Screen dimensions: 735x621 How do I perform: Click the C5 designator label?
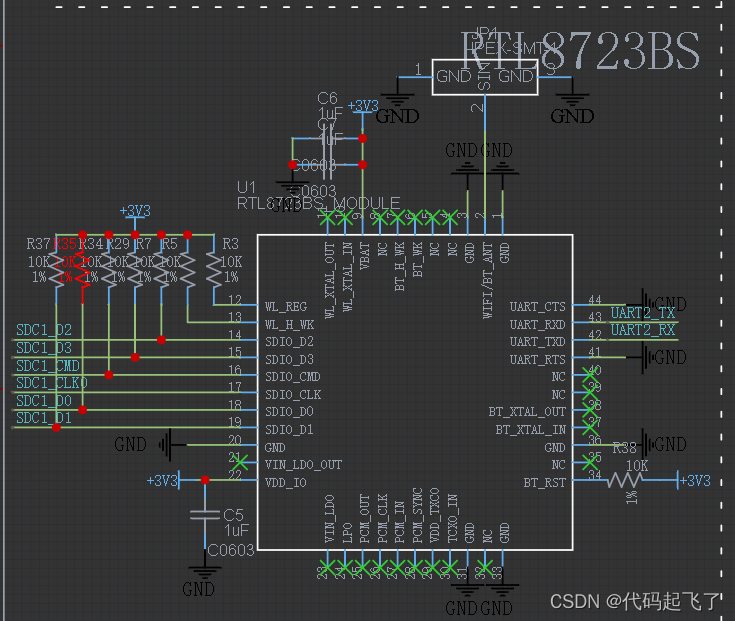[233, 515]
